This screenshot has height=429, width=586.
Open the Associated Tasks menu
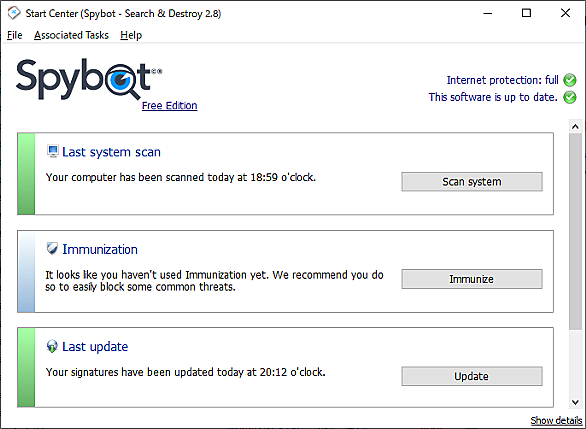tap(71, 35)
